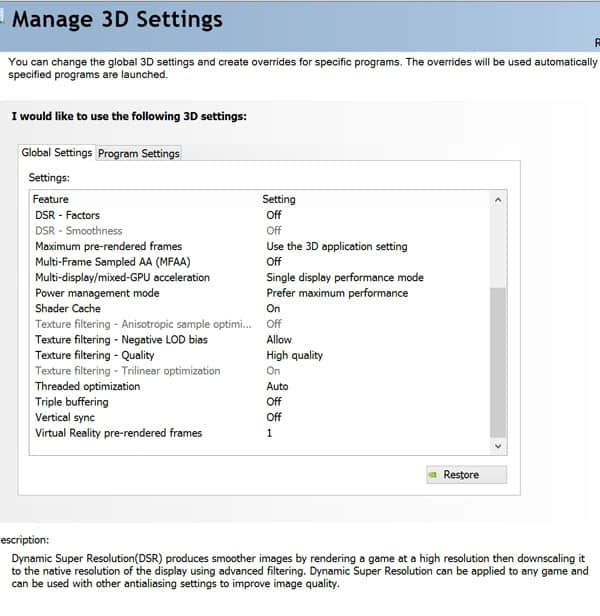Click the scroll up arrow in settings list
This screenshot has height=616, width=600.
click(x=498, y=200)
